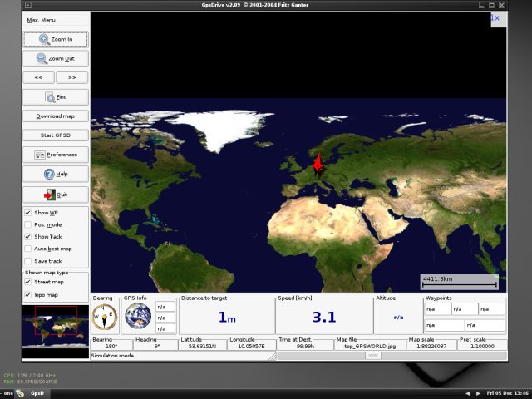Open the Find dialog
The width and height of the screenshot is (532, 399).
click(56, 97)
